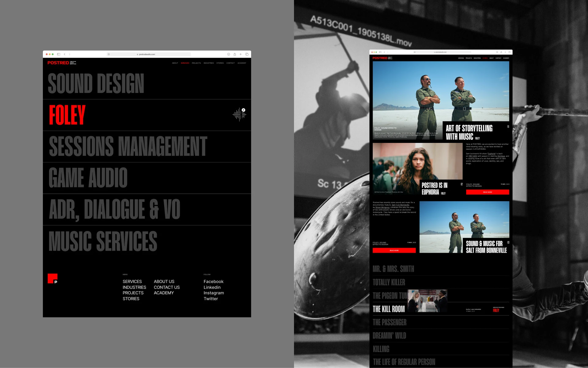Open STORIES in right window's top navigation
The image size is (588, 368).
click(485, 58)
